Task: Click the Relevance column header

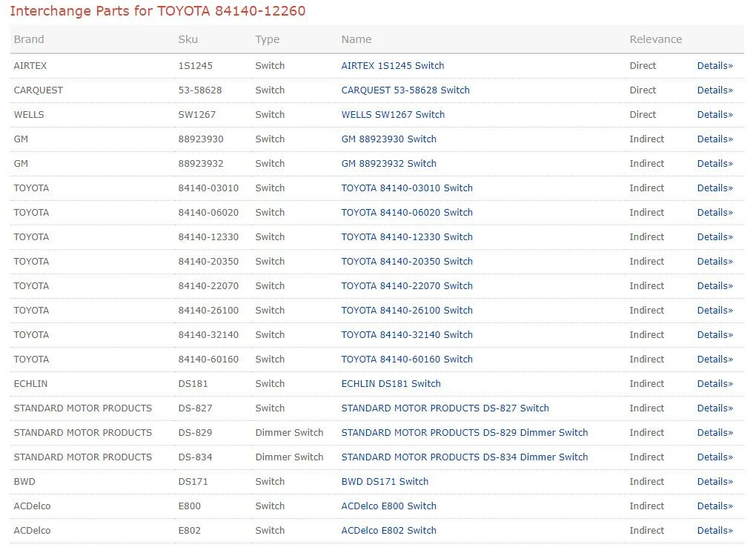Action: point(656,39)
